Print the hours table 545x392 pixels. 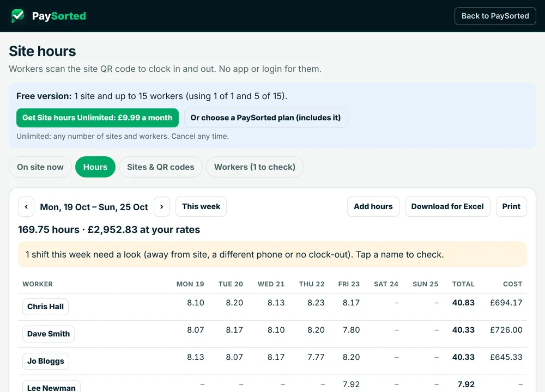tap(511, 206)
